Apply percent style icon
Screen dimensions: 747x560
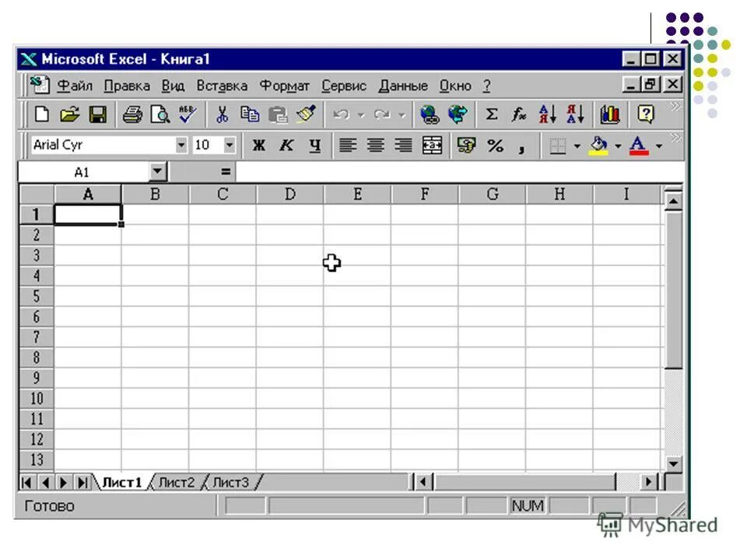[x=495, y=145]
